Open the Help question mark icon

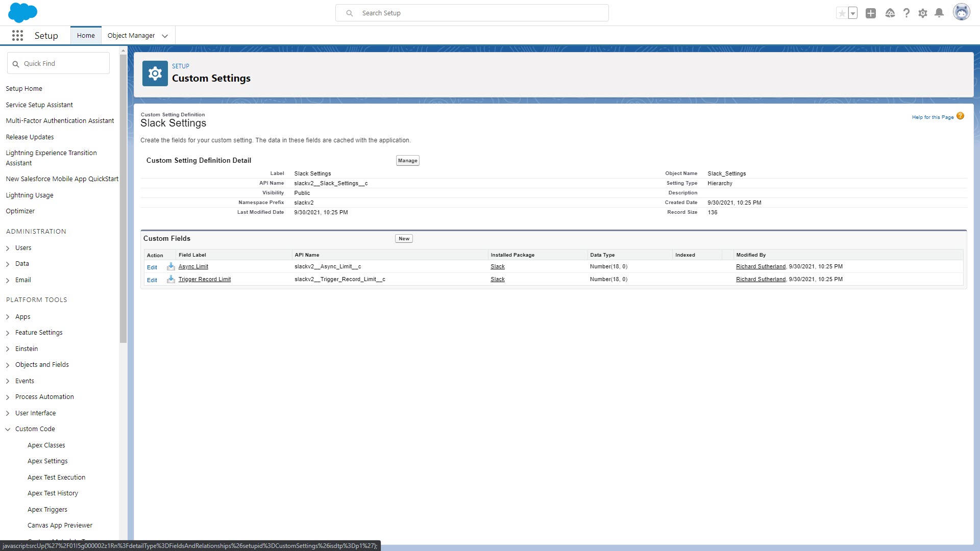tap(906, 13)
